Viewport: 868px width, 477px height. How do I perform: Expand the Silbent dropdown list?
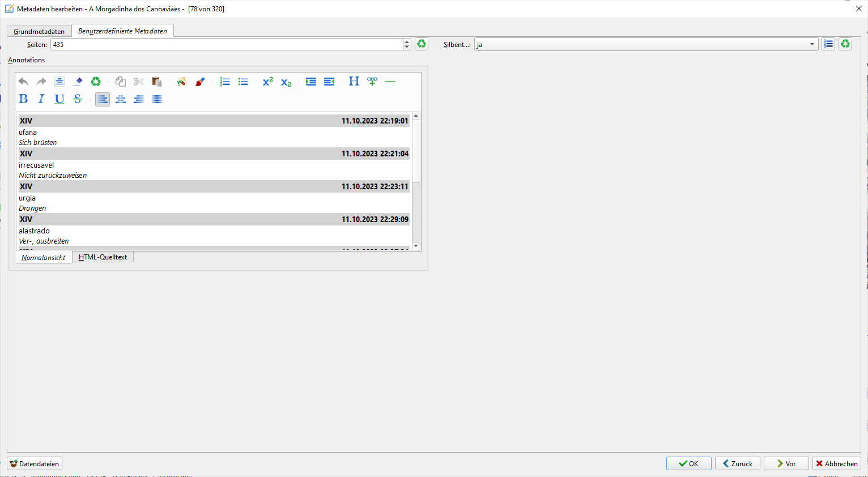812,44
